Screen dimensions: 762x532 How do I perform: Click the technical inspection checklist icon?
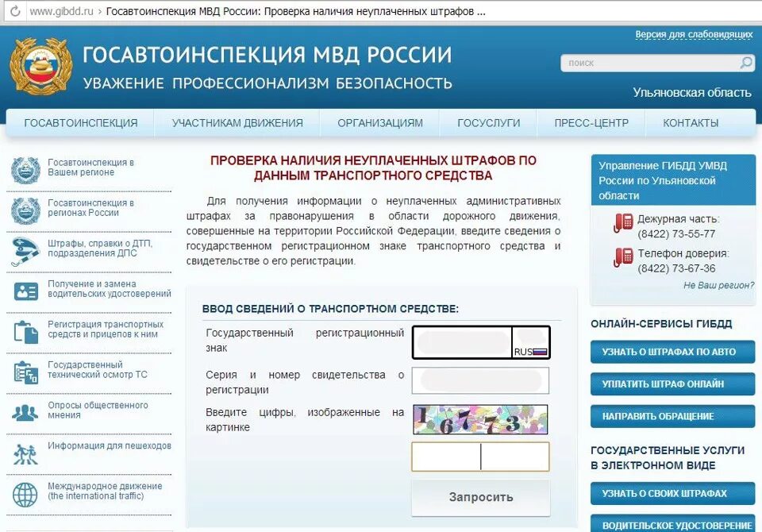[x=25, y=372]
